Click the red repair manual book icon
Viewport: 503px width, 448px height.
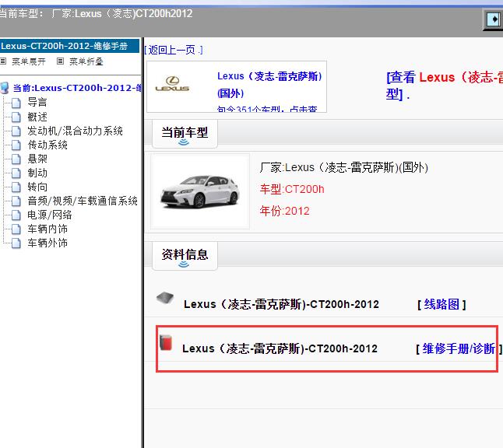[166, 342]
